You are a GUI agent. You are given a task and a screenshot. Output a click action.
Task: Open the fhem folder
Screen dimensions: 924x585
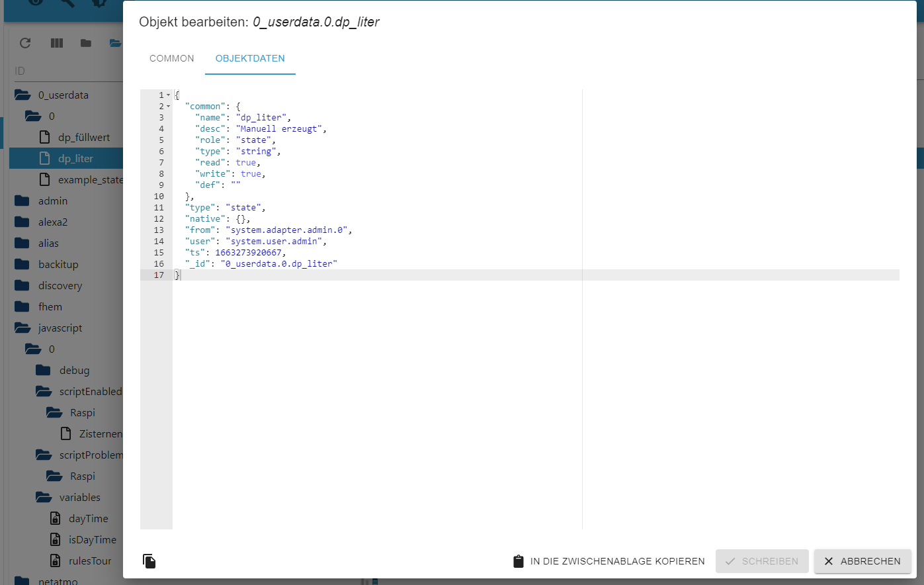click(x=50, y=307)
